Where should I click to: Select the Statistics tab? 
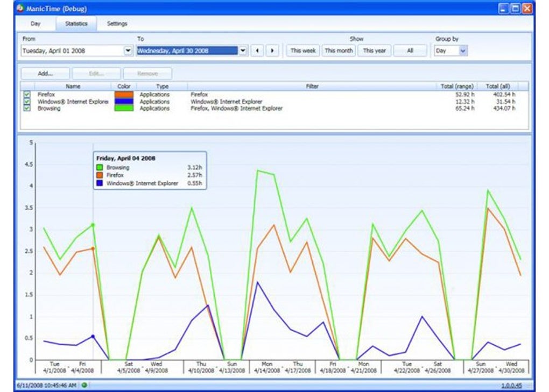pyautogui.click(x=76, y=24)
